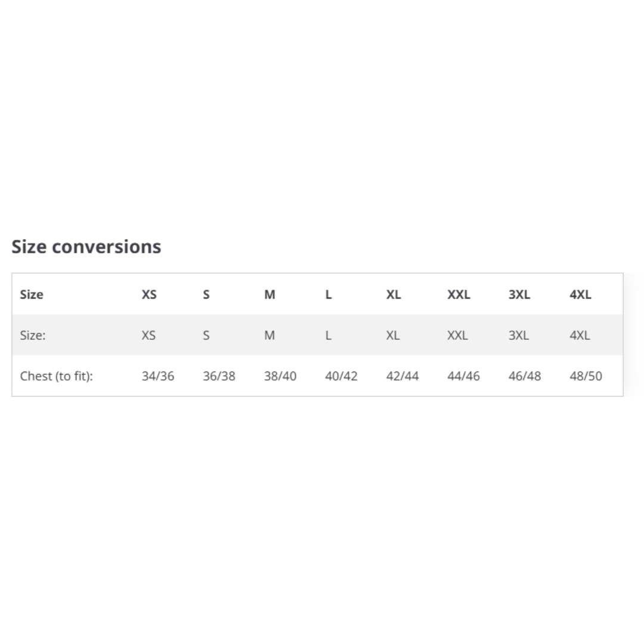Click the 44/46 chest value

pos(463,376)
